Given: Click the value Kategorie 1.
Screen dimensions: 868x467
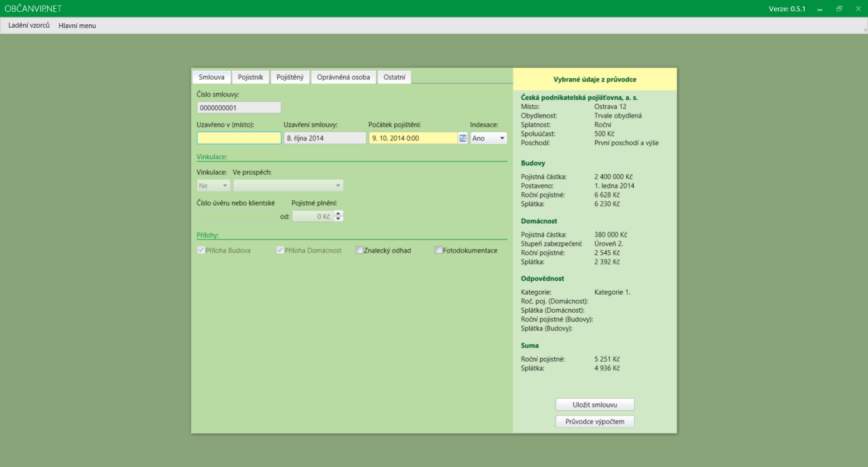Looking at the screenshot, I should (x=612, y=292).
